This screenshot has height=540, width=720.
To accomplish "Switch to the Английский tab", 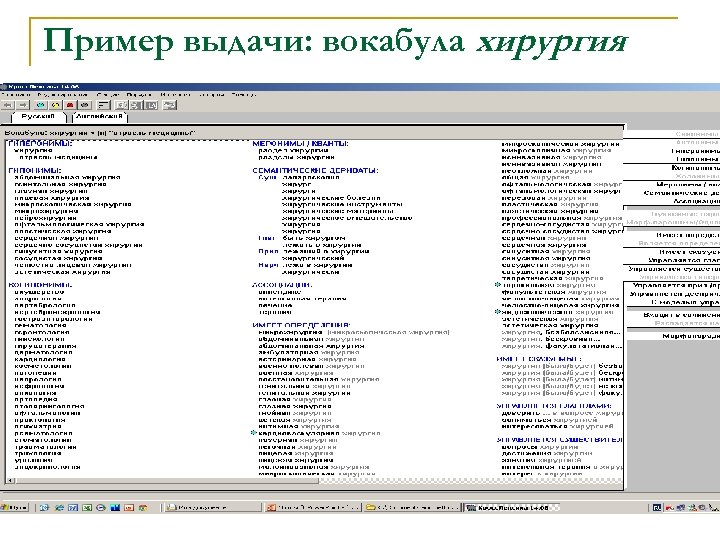I will point(99,117).
